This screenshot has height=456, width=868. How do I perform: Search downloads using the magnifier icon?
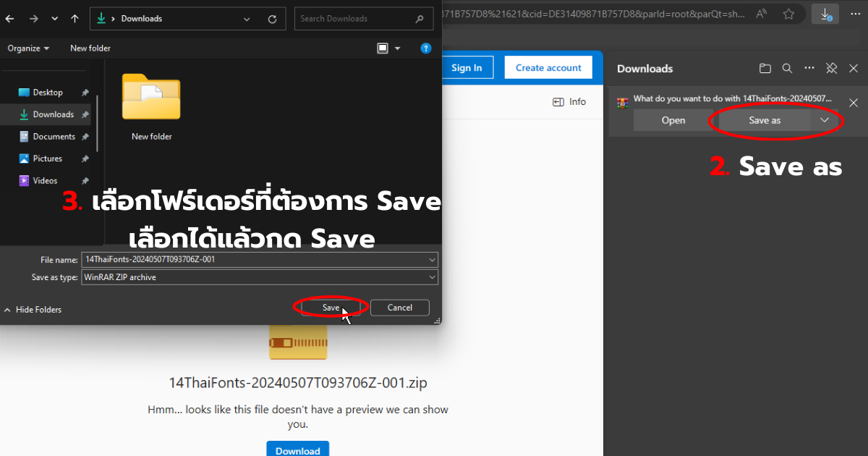pyautogui.click(x=787, y=69)
